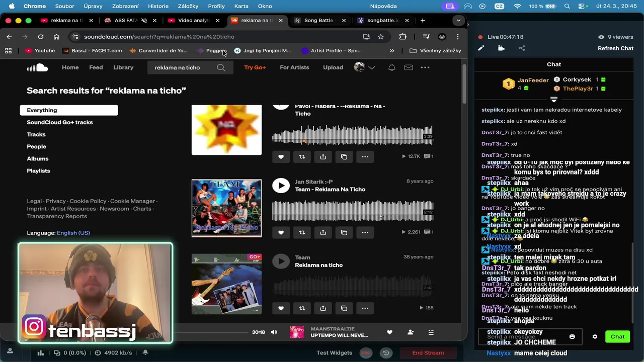Click Upload in SoundCloud header
This screenshot has width=644, height=362.
[x=333, y=67]
